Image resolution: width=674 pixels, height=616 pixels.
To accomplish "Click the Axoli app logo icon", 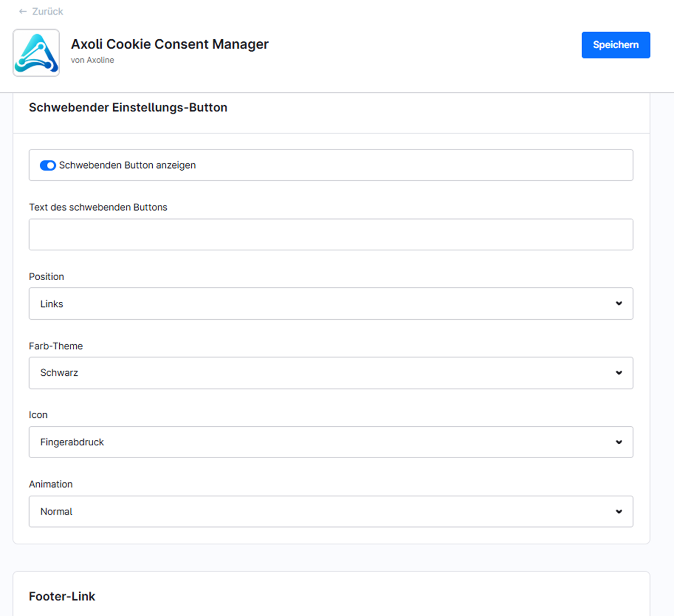I will (36, 53).
